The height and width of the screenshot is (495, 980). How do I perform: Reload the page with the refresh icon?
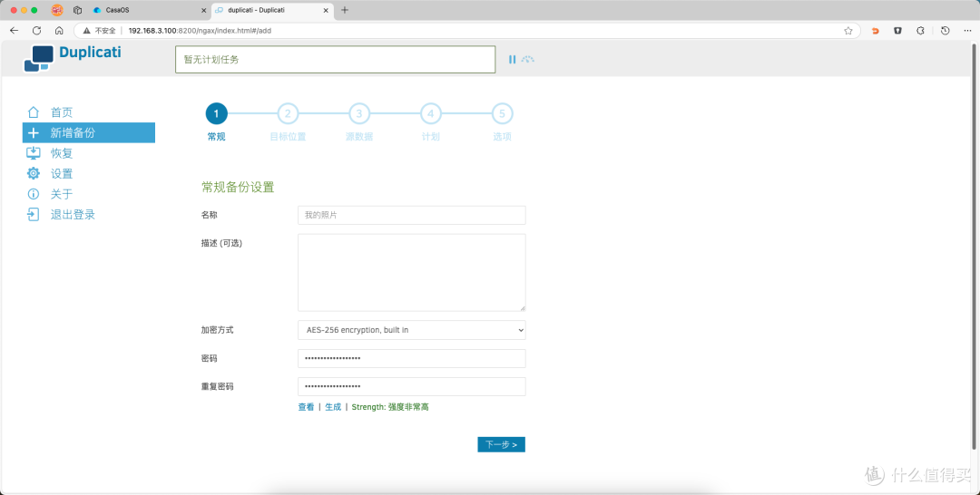coord(37,31)
